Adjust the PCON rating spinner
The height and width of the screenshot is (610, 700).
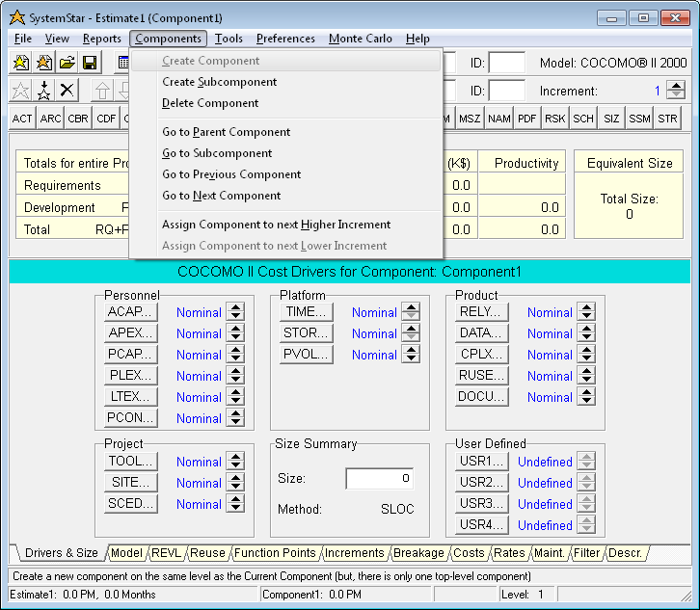click(x=235, y=417)
